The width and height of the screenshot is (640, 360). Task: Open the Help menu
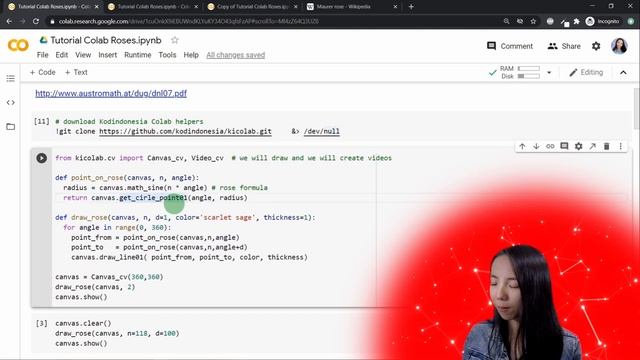point(191,55)
